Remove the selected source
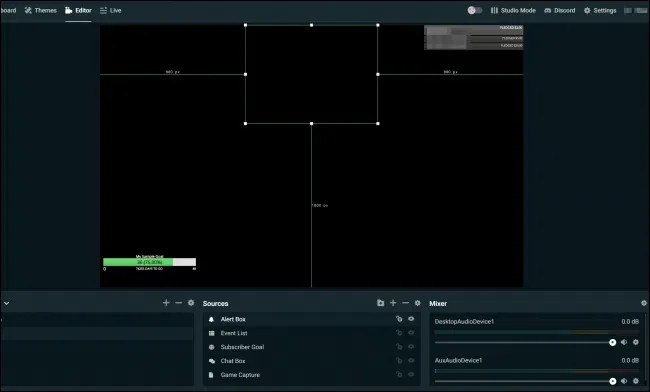 405,303
